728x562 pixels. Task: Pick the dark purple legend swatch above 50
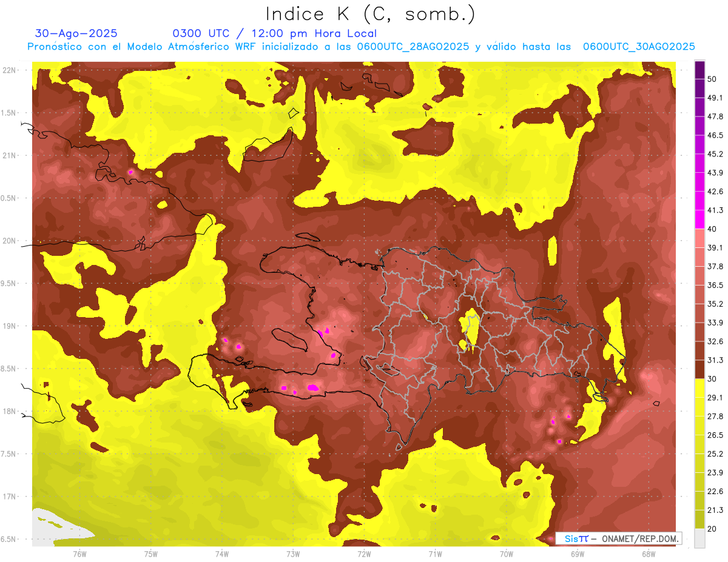(x=699, y=70)
